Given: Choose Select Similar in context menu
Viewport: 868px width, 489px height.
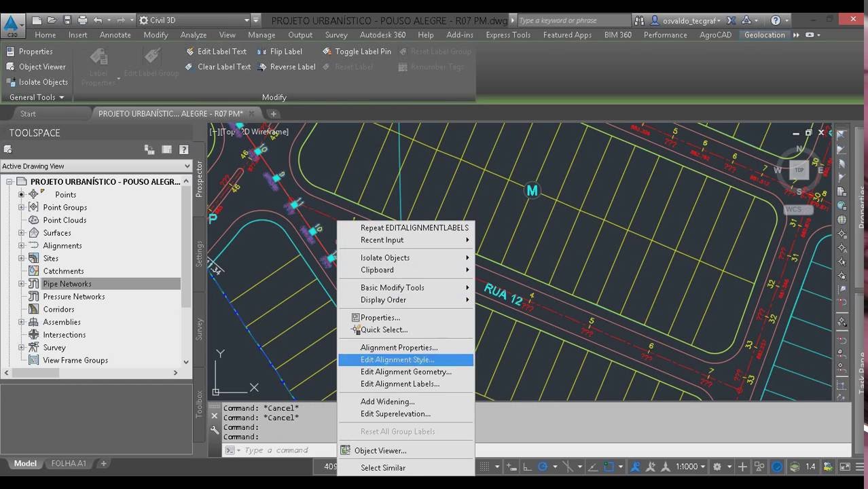Looking at the screenshot, I should tap(405, 467).
